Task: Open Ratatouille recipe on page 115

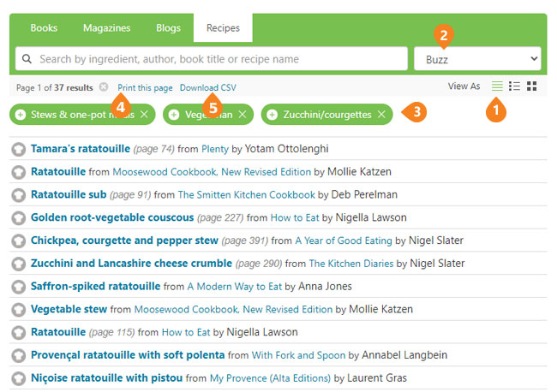Action: tap(58, 332)
